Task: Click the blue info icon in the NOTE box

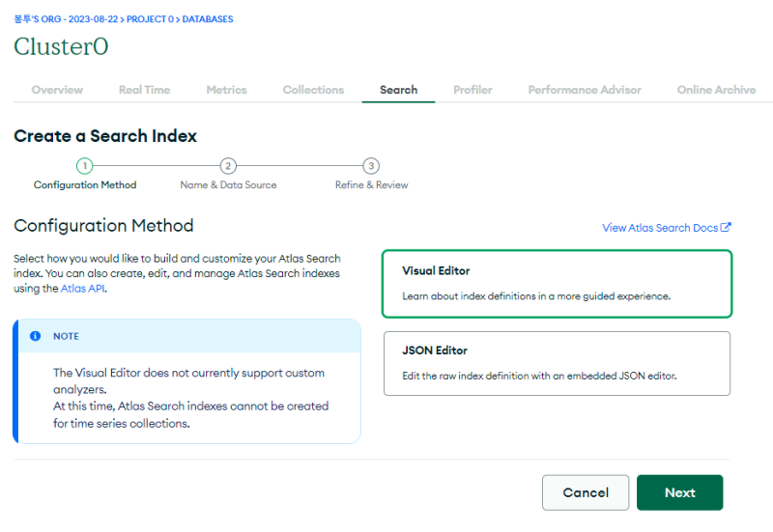Action: click(36, 336)
